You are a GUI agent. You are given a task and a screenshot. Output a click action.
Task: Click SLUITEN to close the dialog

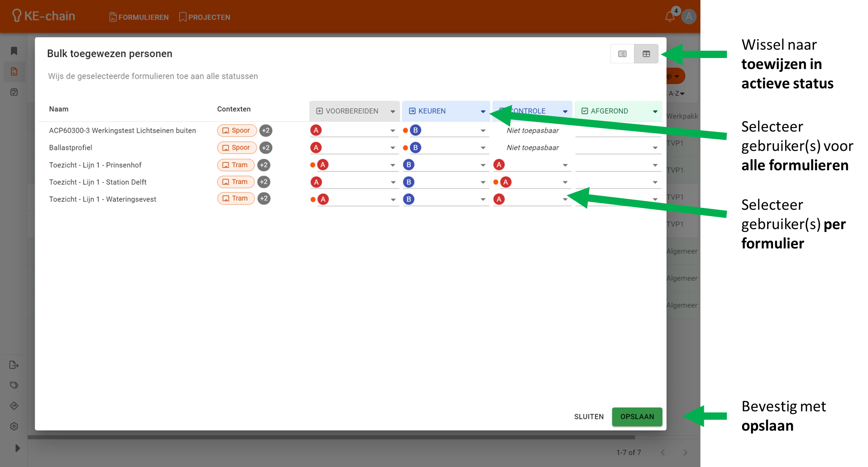589,417
